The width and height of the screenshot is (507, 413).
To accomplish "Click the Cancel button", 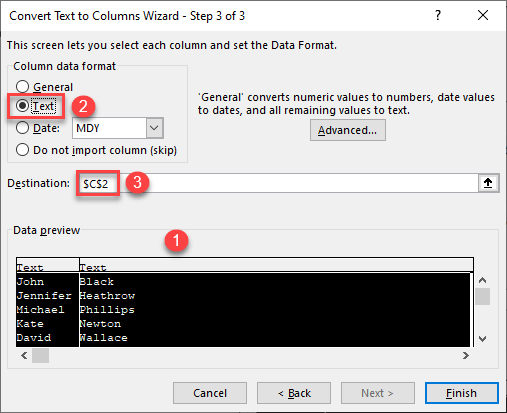I will point(210,393).
